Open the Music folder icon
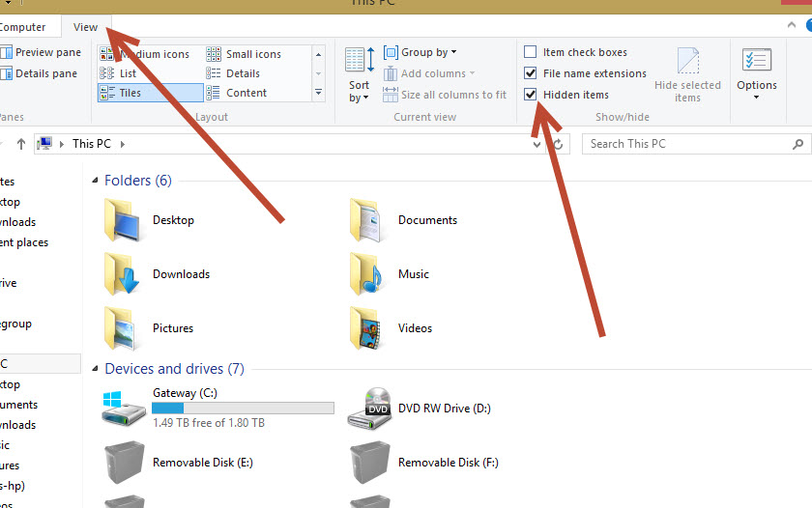812x508 pixels. (368, 274)
